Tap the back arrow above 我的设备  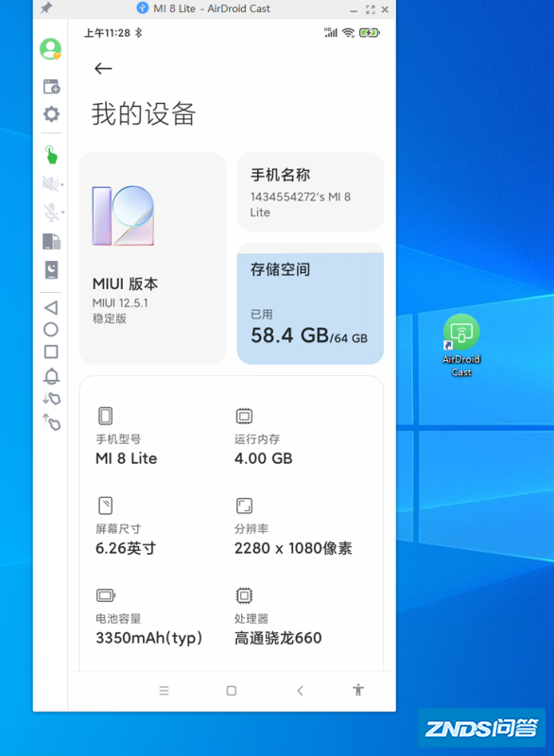[103, 68]
